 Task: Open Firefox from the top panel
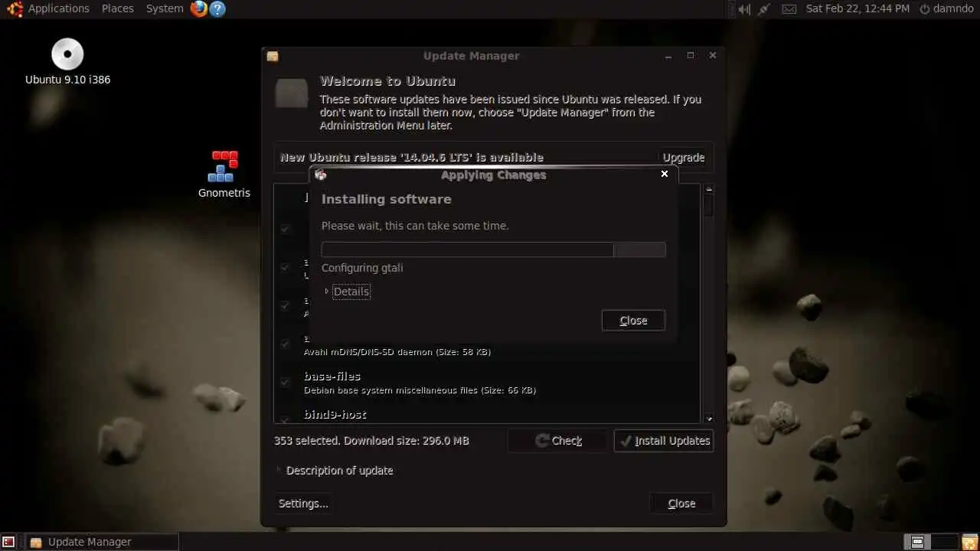click(199, 9)
